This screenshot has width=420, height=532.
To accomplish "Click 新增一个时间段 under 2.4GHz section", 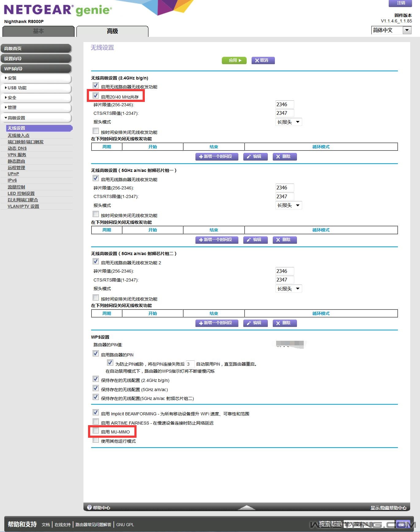I will (217, 157).
